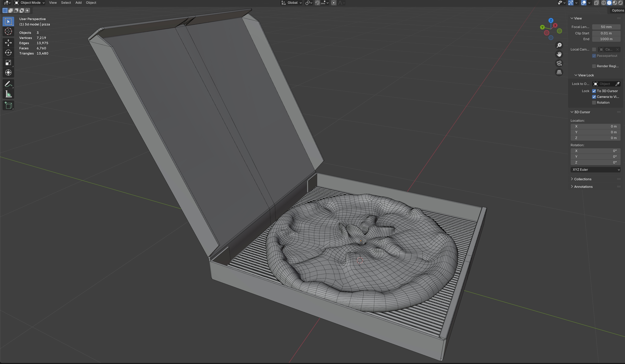Pick the Measure tool
This screenshot has width=625, height=364.
click(x=8, y=94)
